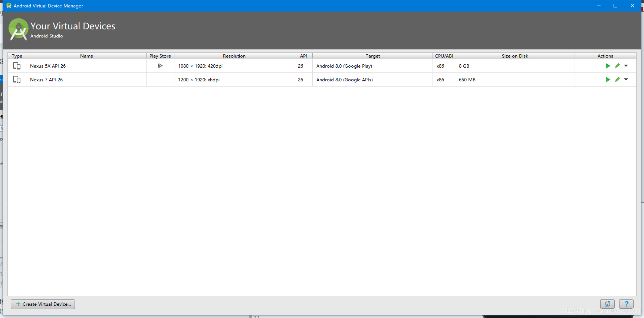Click the 650 MB size cell
This screenshot has width=644, height=318.
515,79
